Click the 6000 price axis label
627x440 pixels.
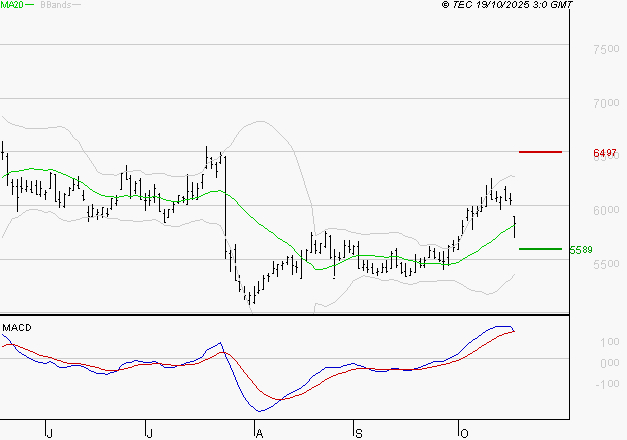pos(606,210)
